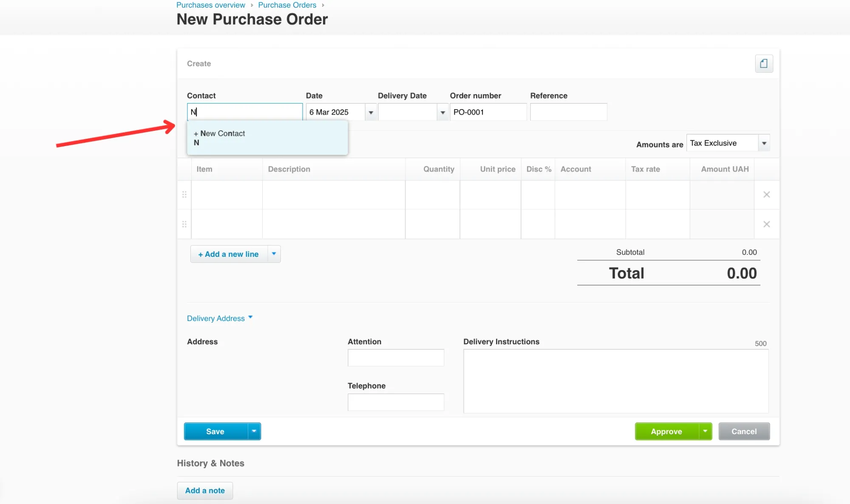Click the first row Item cell
This screenshot has height=504, width=850.
click(227, 195)
